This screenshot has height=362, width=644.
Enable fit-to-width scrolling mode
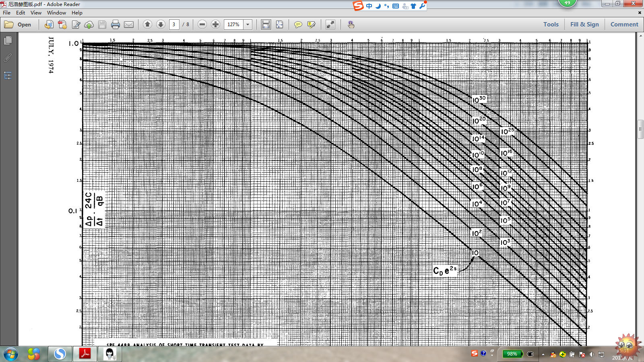tap(266, 25)
